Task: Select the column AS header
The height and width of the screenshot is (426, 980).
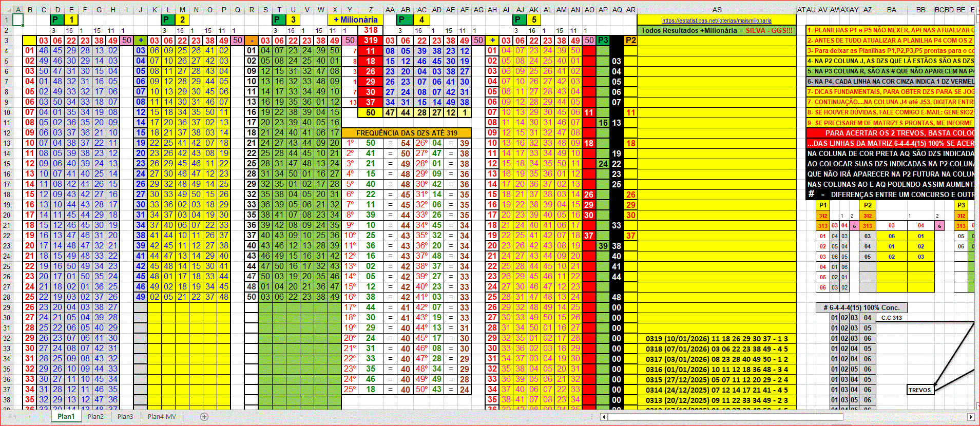Action: (x=716, y=10)
